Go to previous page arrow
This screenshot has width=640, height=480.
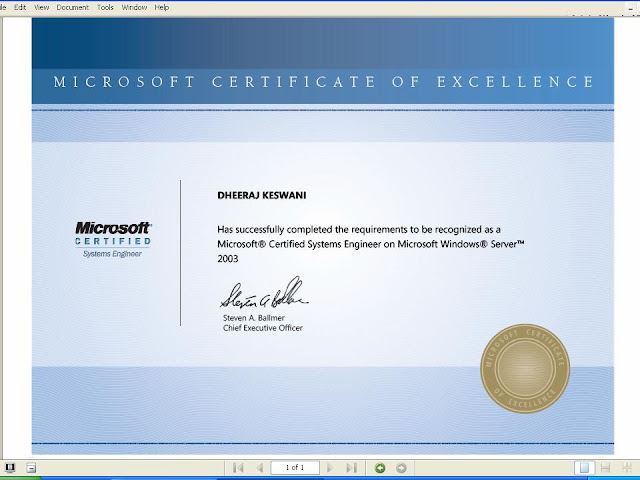pyautogui.click(x=260, y=468)
